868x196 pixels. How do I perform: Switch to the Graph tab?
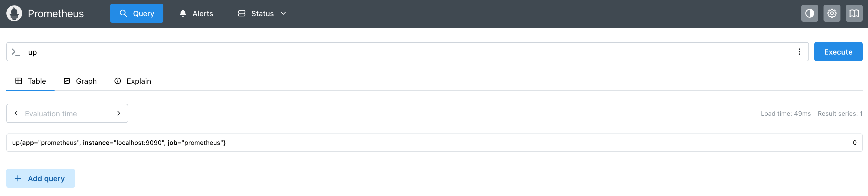80,81
